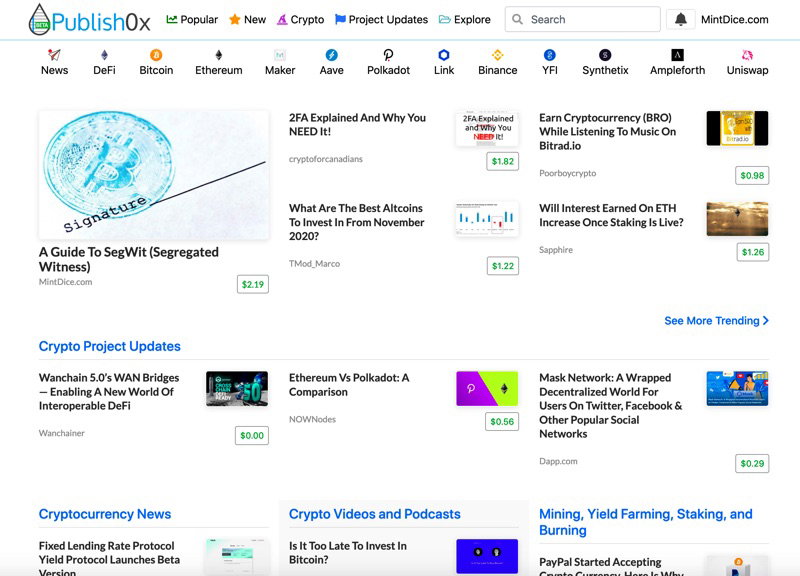800x576 pixels.
Task: Click the $1.82 tip amount button
Action: 503,161
